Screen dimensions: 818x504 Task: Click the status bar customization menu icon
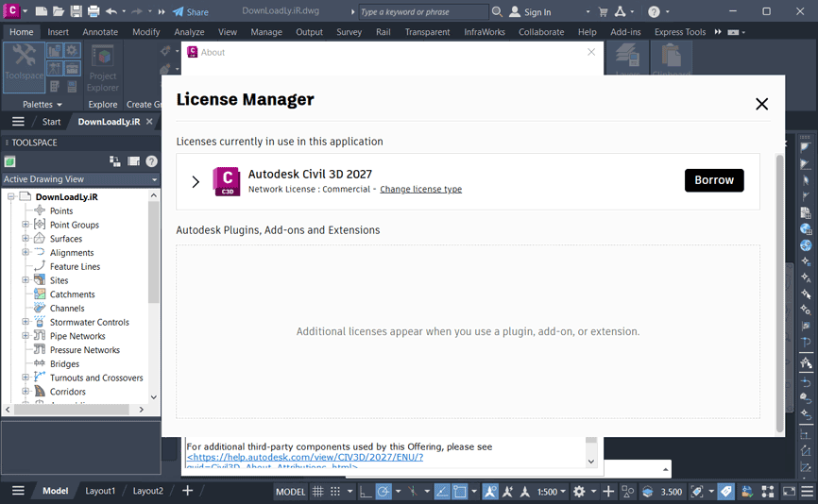807,491
